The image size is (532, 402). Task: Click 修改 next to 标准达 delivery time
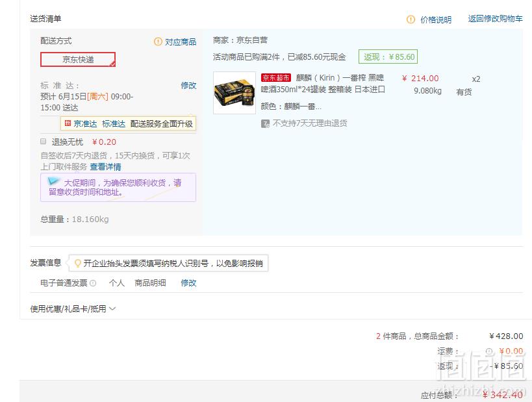point(188,86)
